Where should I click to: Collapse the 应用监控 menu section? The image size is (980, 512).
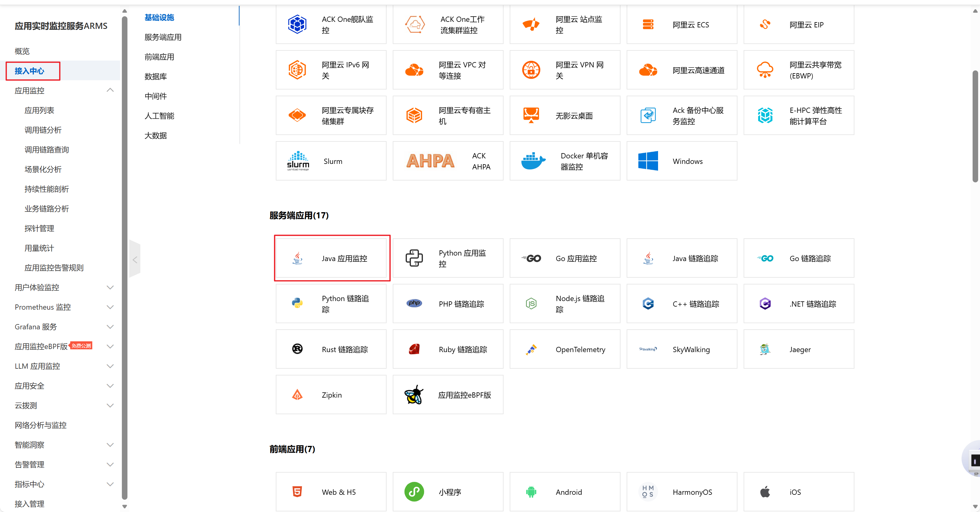coord(110,90)
